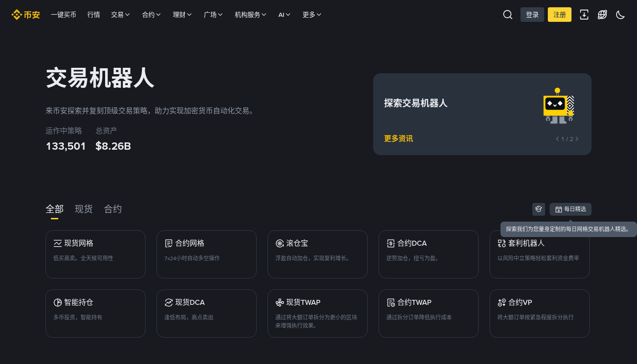Go to the next banner slide arrow
The height and width of the screenshot is (364, 637).
[x=577, y=139]
